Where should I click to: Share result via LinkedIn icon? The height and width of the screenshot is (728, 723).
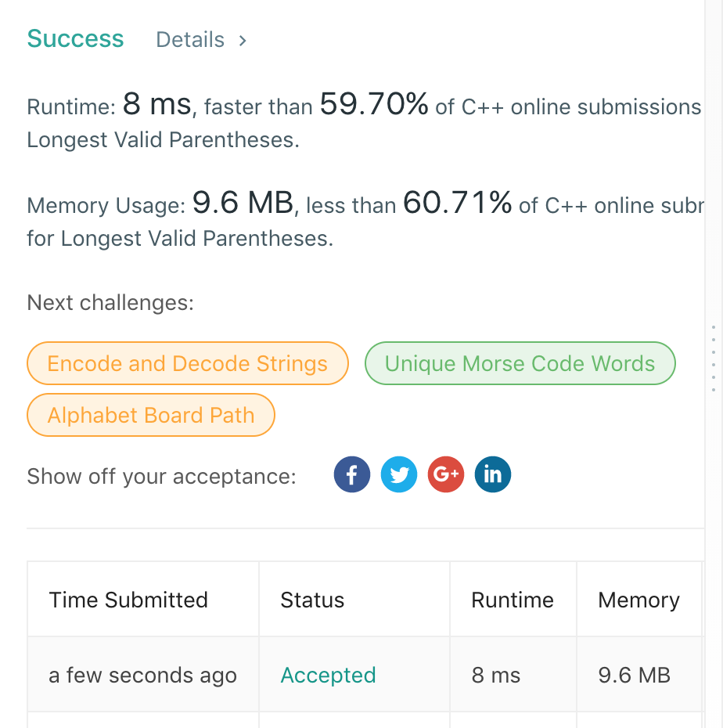[493, 475]
